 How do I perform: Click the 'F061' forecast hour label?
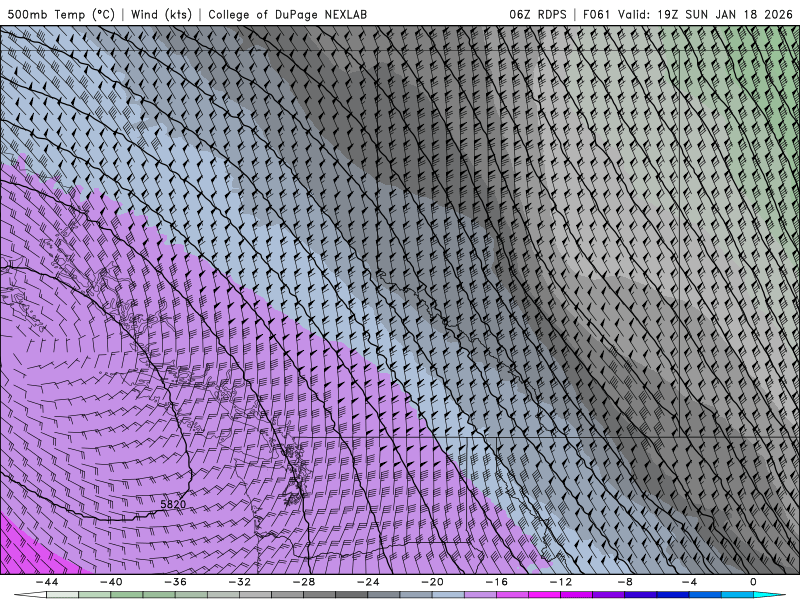pyautogui.click(x=596, y=14)
